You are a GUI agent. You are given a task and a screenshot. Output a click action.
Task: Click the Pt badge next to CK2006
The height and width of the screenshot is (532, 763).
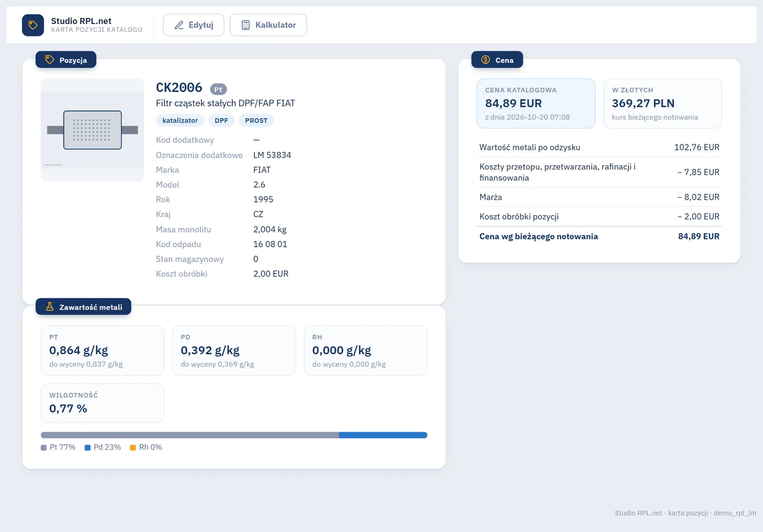(x=218, y=89)
